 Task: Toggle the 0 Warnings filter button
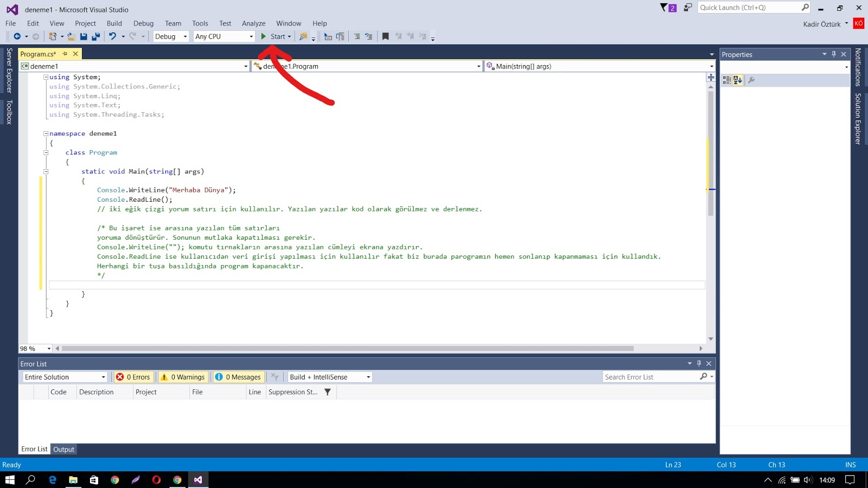(x=183, y=377)
